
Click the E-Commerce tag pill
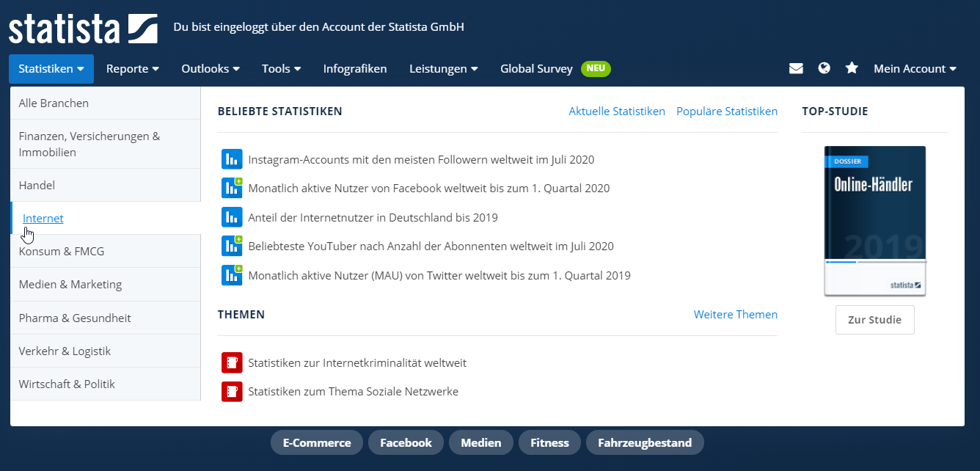[x=317, y=442]
